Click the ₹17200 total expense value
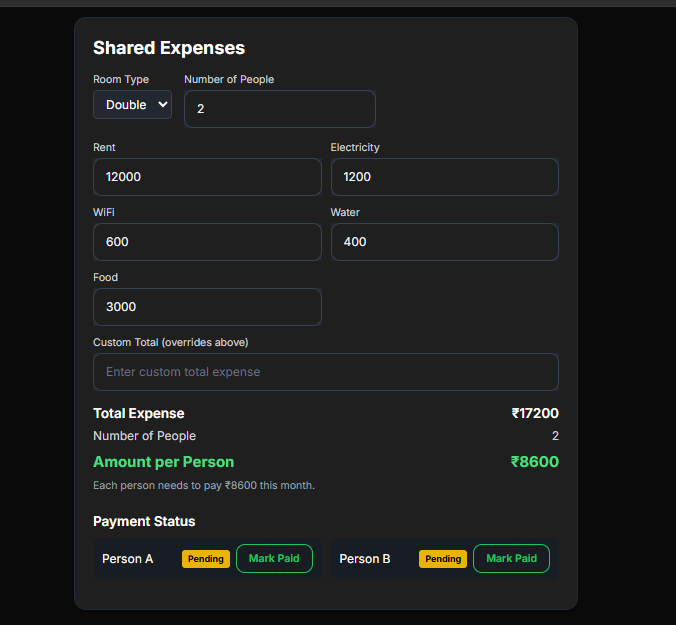 point(535,413)
